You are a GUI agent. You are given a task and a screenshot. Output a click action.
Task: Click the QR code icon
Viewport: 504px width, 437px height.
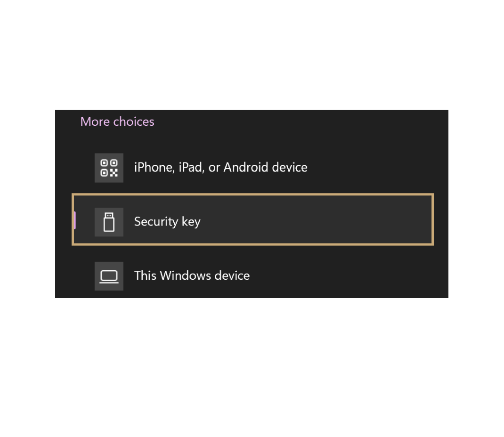(x=109, y=168)
